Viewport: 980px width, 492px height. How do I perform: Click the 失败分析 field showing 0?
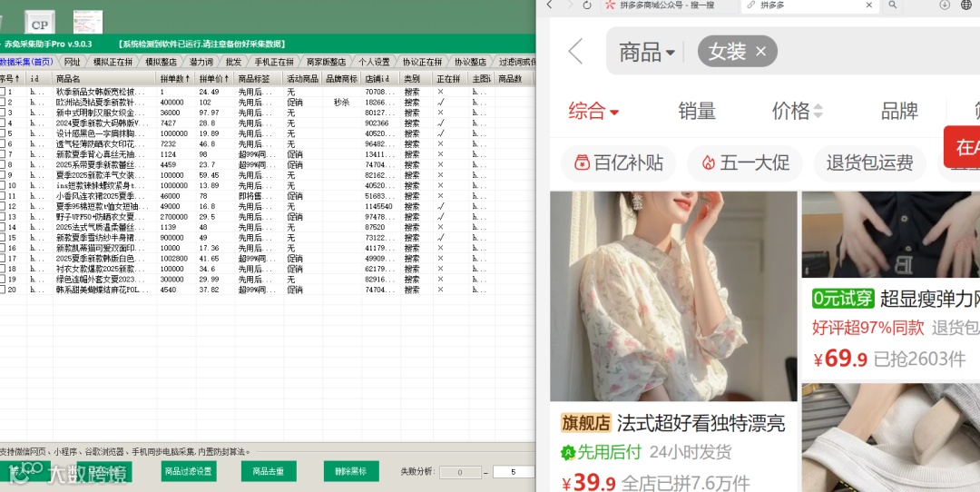461,472
